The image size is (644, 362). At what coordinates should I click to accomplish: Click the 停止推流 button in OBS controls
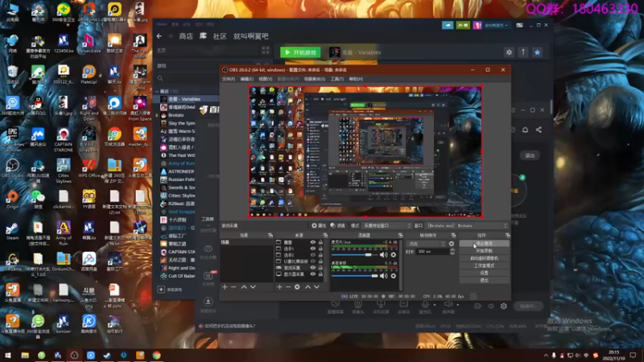pos(485,244)
